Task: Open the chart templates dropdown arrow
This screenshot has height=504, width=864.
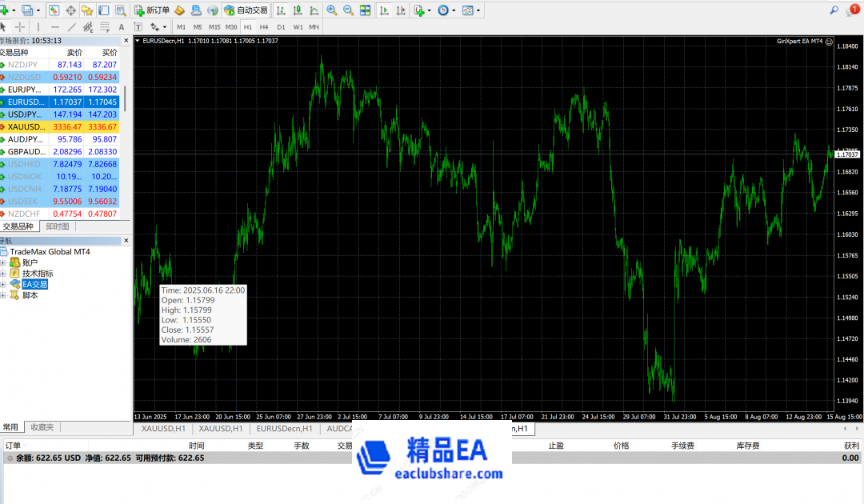Action: [480, 10]
